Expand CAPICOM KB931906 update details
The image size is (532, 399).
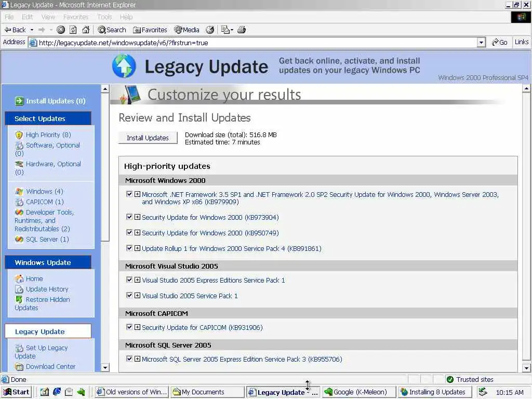coord(137,327)
